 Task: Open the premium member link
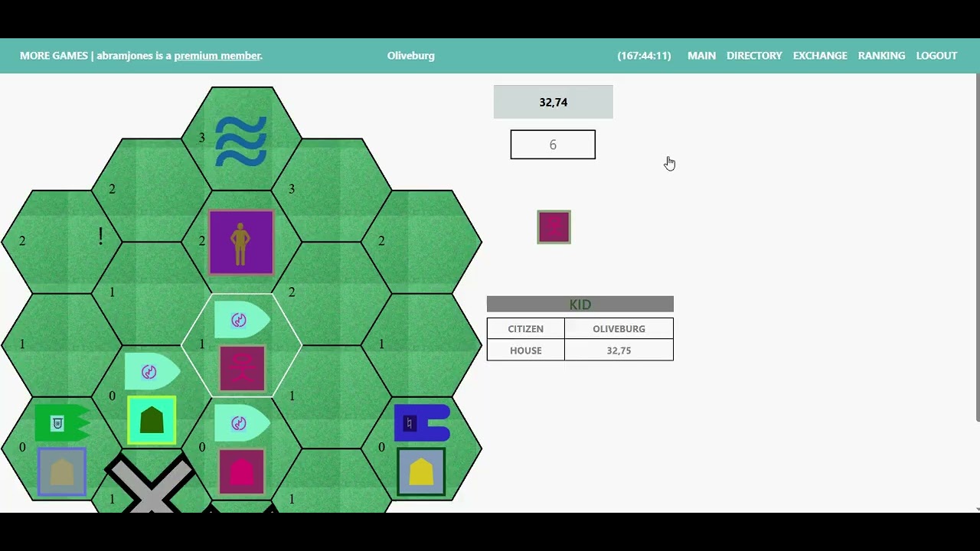[x=217, y=56]
